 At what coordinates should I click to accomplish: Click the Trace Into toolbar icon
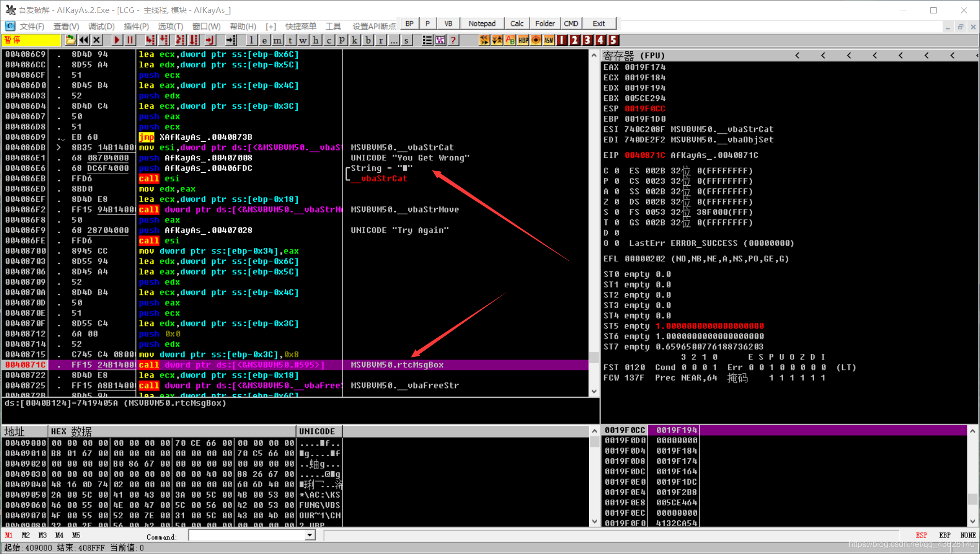(180, 40)
